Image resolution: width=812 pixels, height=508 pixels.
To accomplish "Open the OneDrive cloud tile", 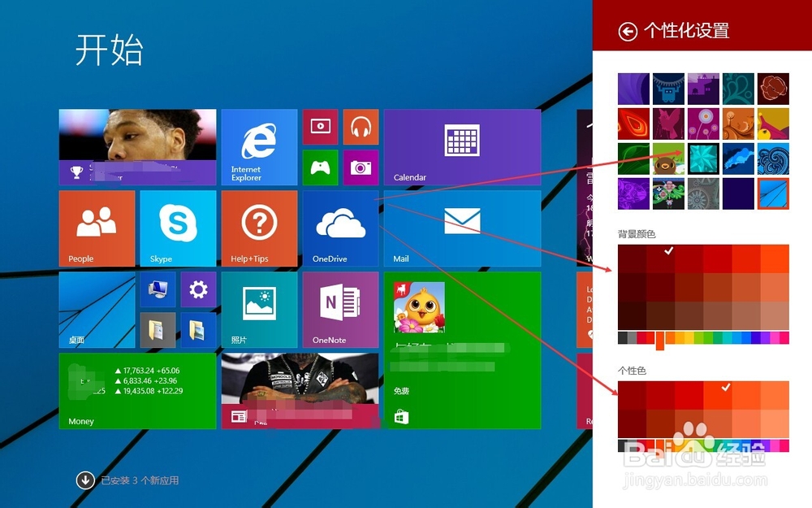I will coord(339,228).
